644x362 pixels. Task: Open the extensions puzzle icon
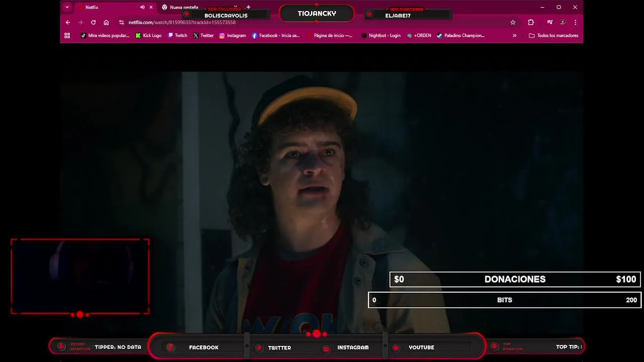[x=531, y=22]
